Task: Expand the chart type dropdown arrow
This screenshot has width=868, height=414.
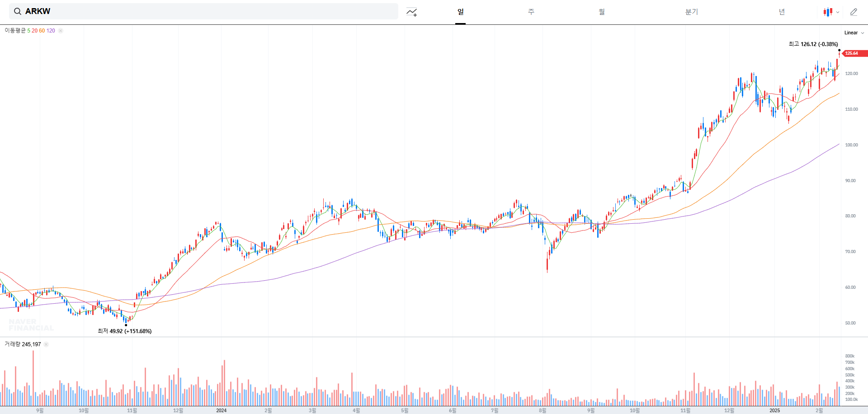Action: tap(838, 13)
